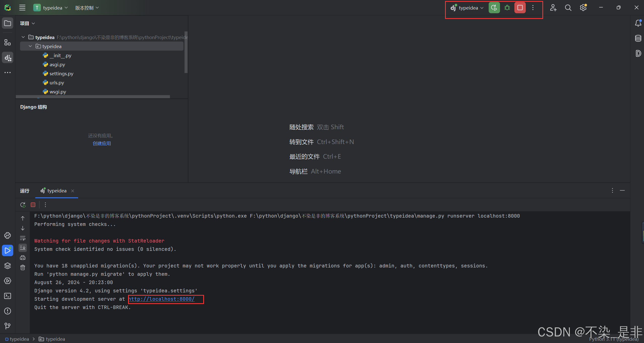Open the typeidea project dropdown
Screen dimensions: 644x343
(x=51, y=8)
